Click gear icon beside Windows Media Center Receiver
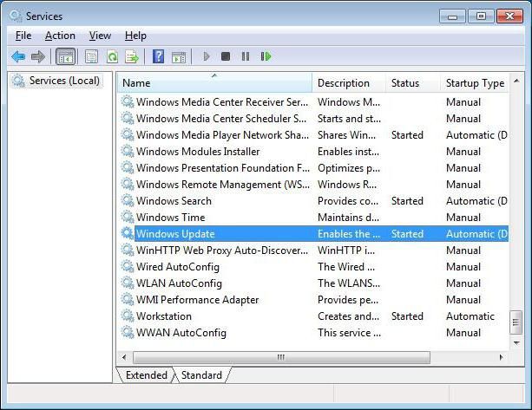The image size is (532, 410). (x=128, y=101)
